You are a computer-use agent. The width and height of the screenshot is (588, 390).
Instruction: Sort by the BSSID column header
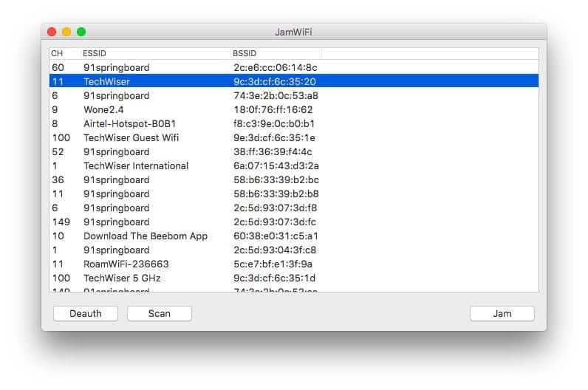[276, 53]
